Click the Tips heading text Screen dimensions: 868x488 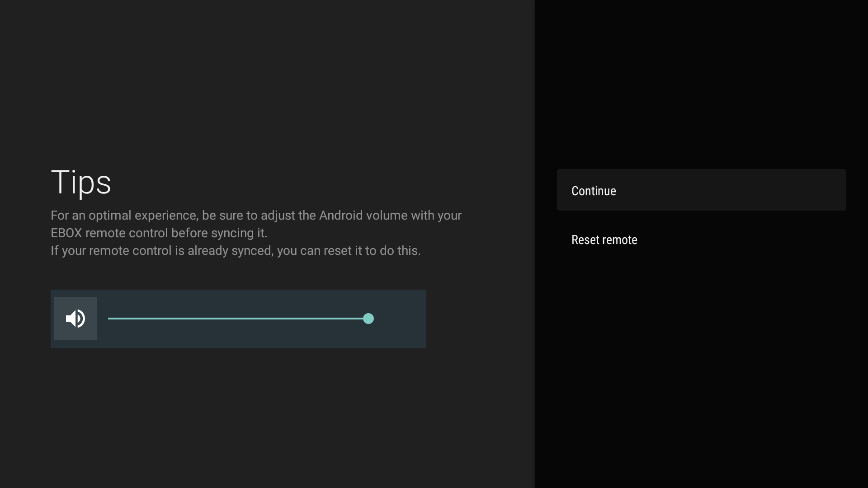coord(81,183)
